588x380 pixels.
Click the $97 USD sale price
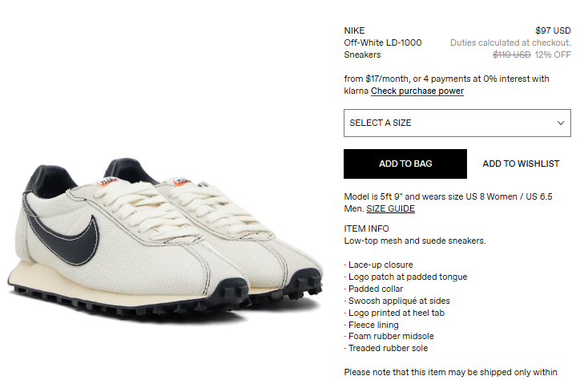[x=553, y=30]
